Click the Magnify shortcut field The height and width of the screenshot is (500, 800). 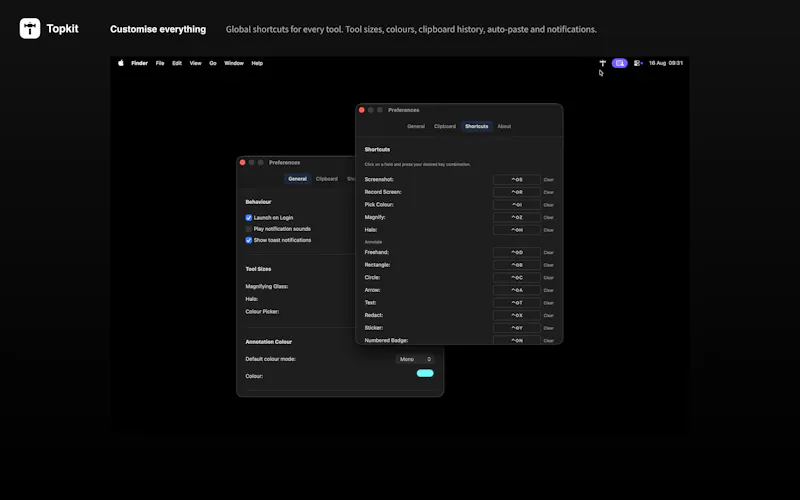click(517, 217)
